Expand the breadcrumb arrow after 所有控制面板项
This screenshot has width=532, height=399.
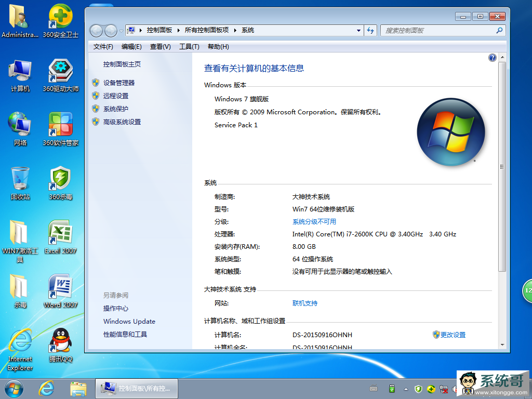pyautogui.click(x=235, y=31)
